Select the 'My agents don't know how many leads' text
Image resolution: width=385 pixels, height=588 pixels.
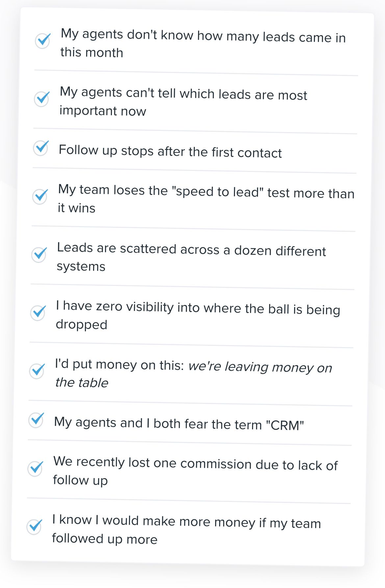203,44
